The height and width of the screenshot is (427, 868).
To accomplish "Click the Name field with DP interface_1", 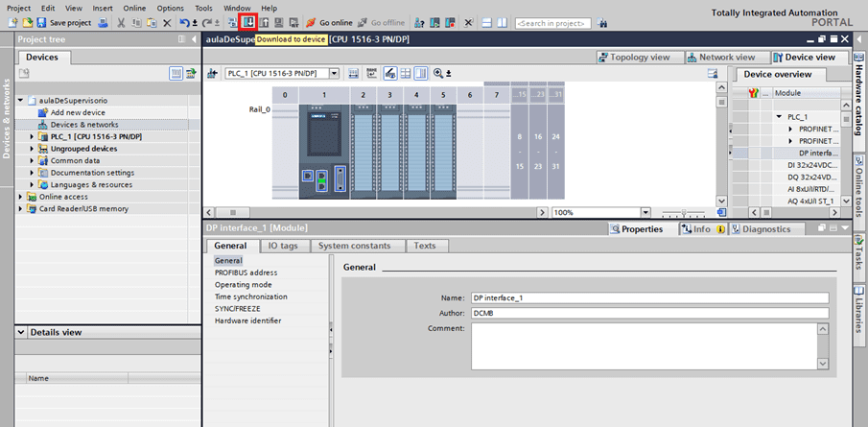I will [650, 298].
